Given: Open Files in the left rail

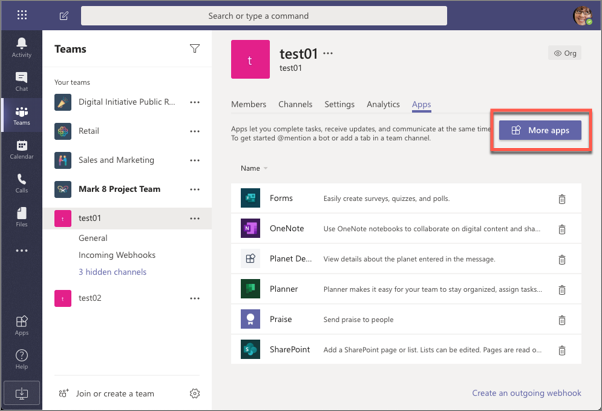Looking at the screenshot, I should tap(22, 217).
